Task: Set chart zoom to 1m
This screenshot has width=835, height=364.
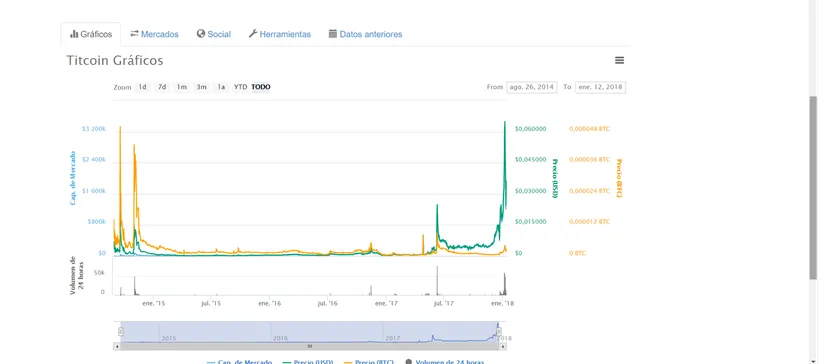Action: pos(182,87)
